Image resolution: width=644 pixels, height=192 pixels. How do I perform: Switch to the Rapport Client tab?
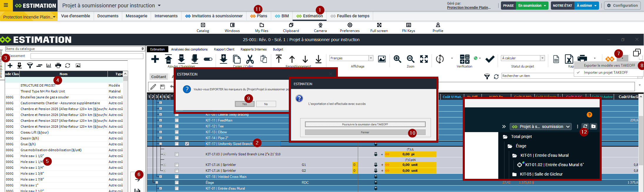[x=224, y=49]
